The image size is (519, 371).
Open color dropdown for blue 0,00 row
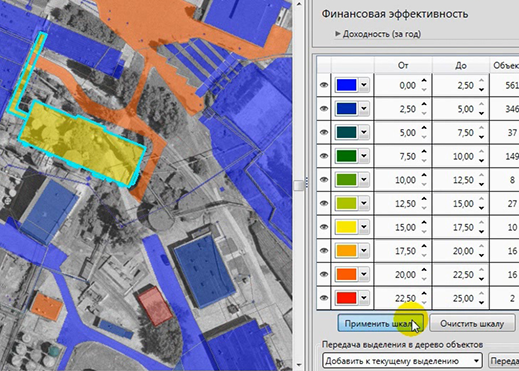364,85
